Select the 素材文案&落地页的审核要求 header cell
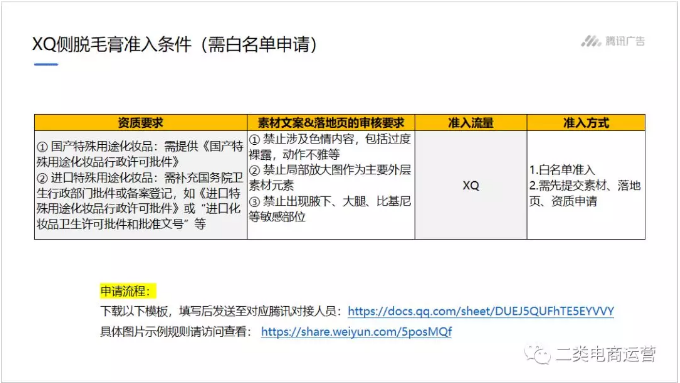This screenshot has width=680, height=383. click(331, 123)
